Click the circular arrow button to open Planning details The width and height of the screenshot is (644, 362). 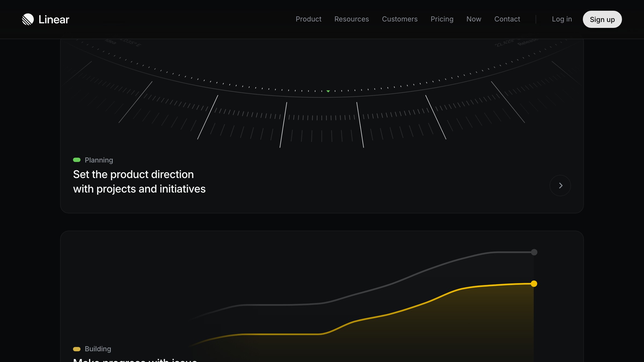[x=560, y=185]
